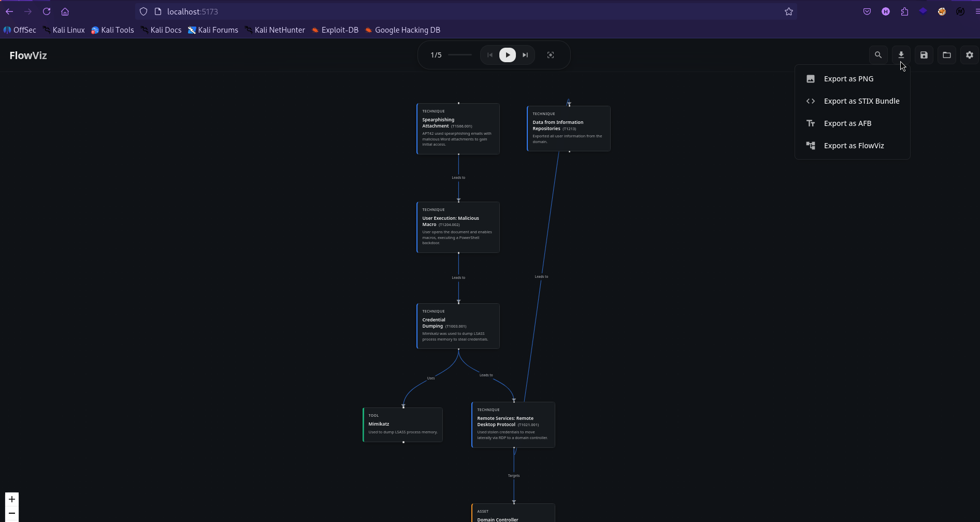This screenshot has width=980, height=522.
Task: Click the search icon in the toolbar
Action: 878,55
